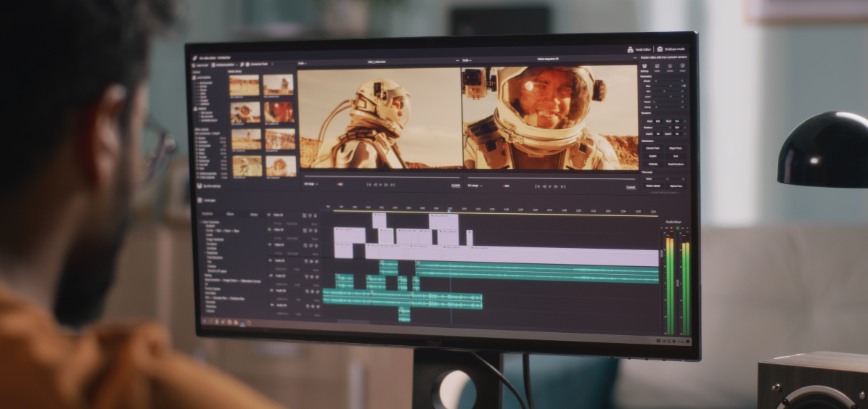Step forward one frame in right viewer
Image resolution: width=868 pixels, height=409 pixels.
coord(557,186)
